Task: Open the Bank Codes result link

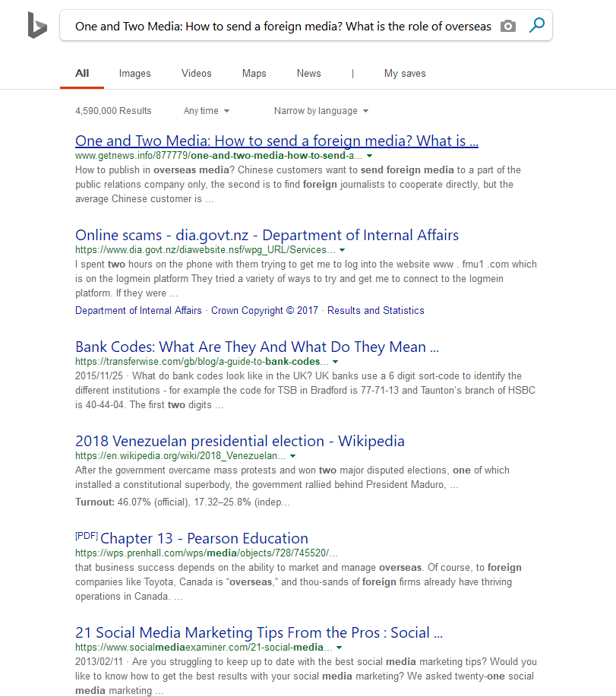Action: (x=257, y=347)
